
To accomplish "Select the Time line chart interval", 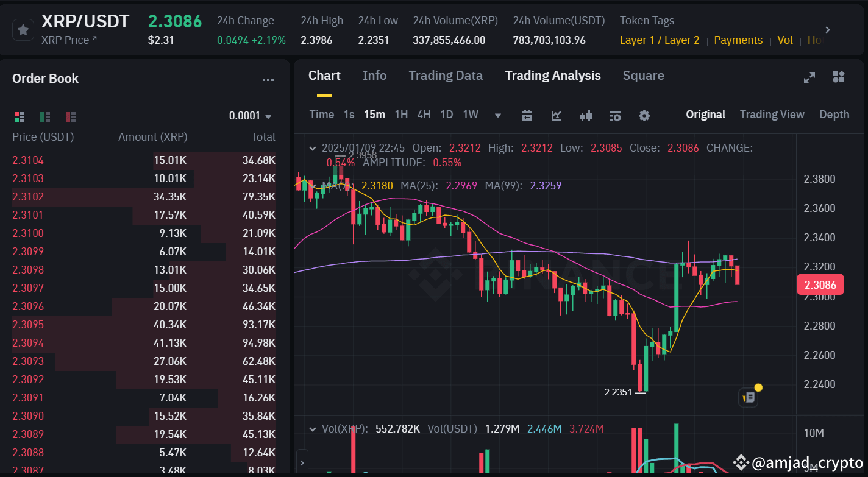I will 321,115.
